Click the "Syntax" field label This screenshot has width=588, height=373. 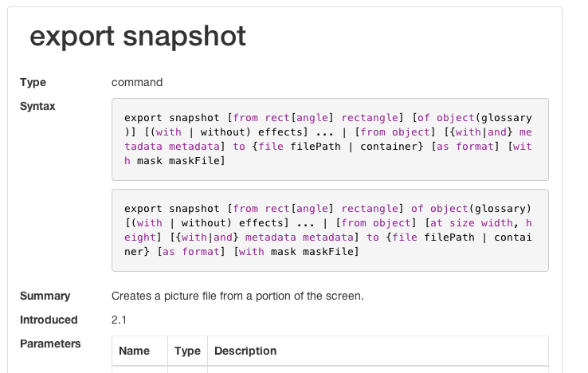tap(37, 106)
